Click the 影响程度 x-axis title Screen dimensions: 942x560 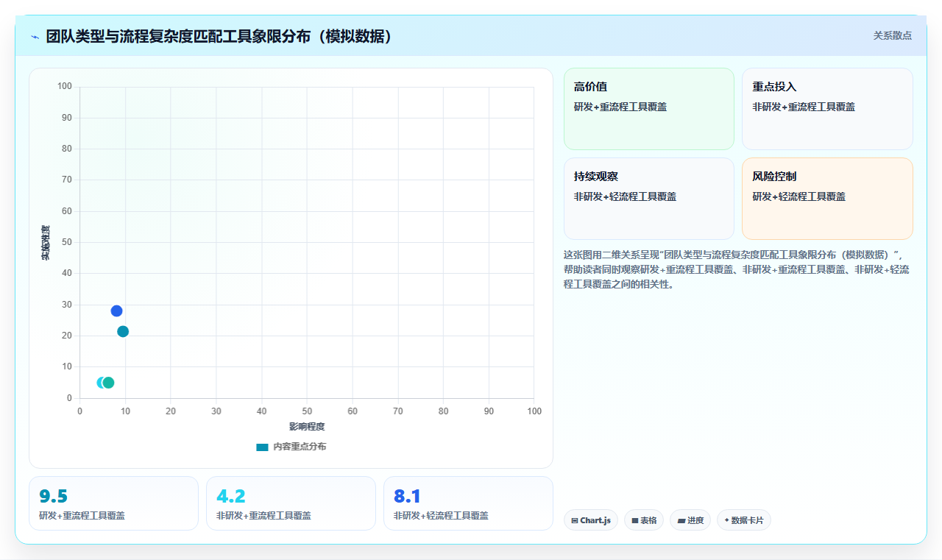point(307,427)
